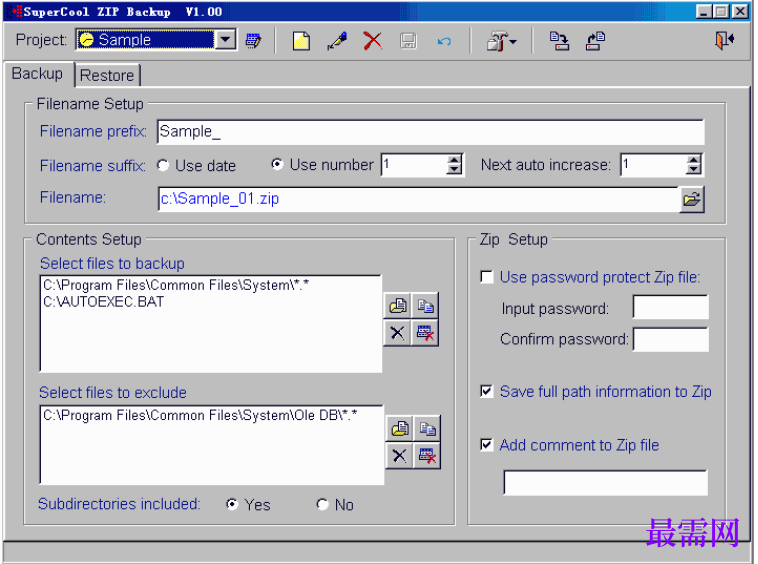Clear all items from backup list
This screenshot has width=758, height=564.
pos(425,333)
